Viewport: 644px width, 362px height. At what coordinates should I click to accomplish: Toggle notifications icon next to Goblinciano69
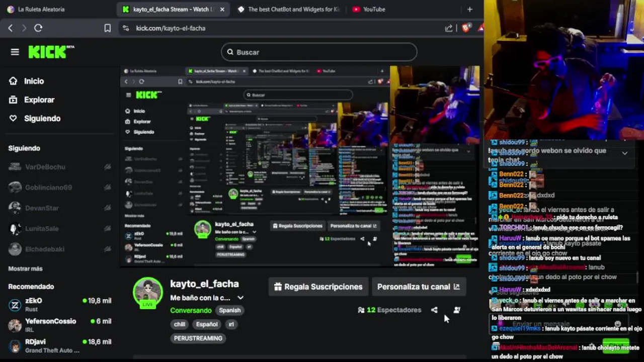tap(107, 187)
